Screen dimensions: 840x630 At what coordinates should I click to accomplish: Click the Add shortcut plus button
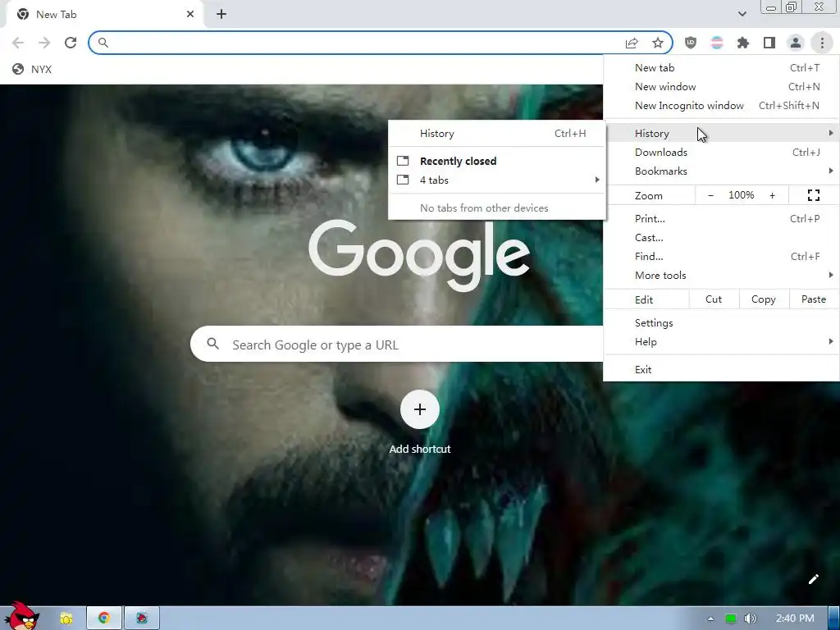pyautogui.click(x=420, y=409)
